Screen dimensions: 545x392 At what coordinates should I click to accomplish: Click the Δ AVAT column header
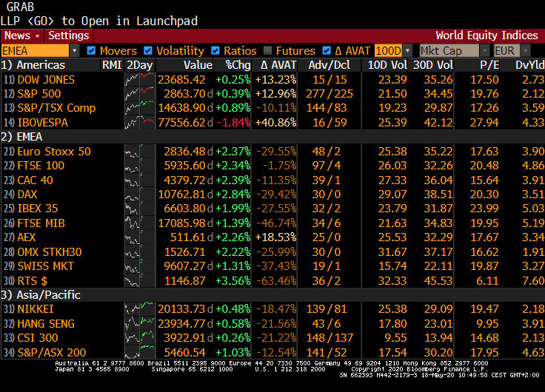tap(278, 65)
